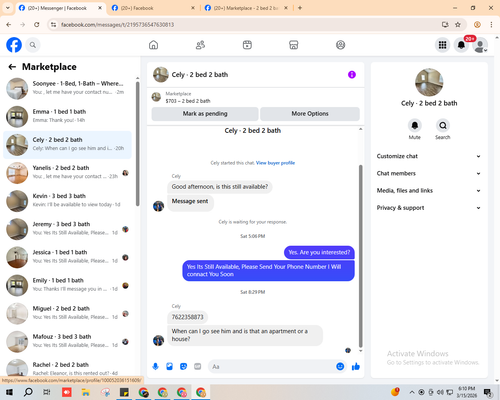The height and width of the screenshot is (400, 500).
Task: Open Cely's large profile thumbnail in sidebar
Action: 429,82
